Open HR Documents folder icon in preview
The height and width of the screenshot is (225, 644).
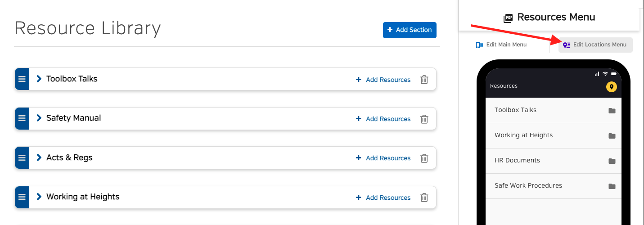coord(612,161)
